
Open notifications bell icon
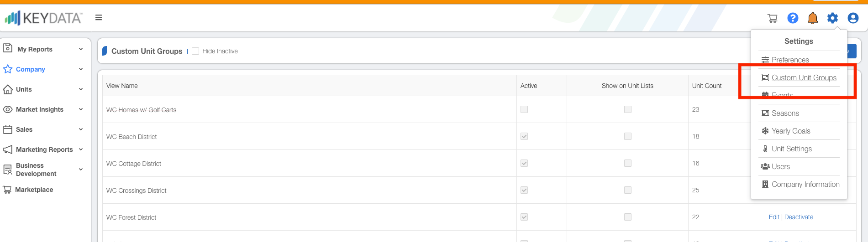pyautogui.click(x=813, y=18)
